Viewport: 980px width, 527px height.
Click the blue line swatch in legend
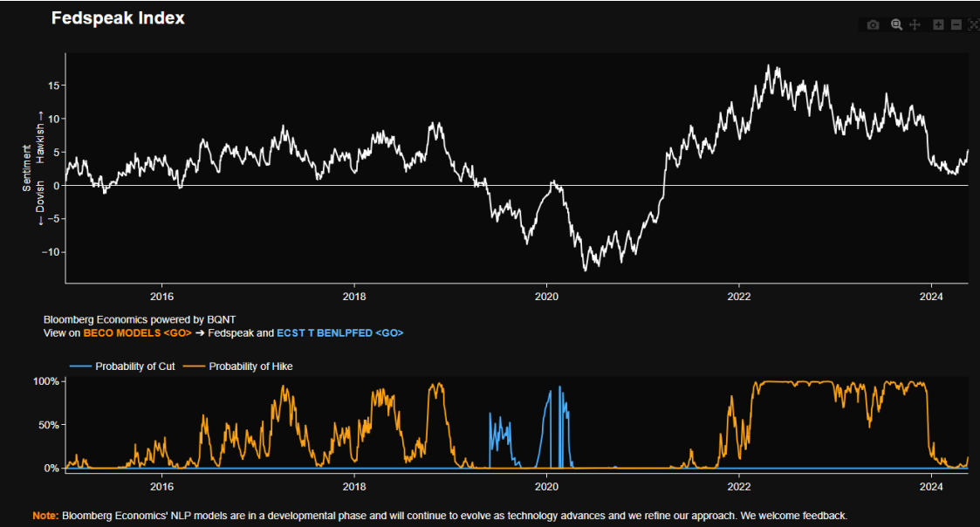(79, 366)
